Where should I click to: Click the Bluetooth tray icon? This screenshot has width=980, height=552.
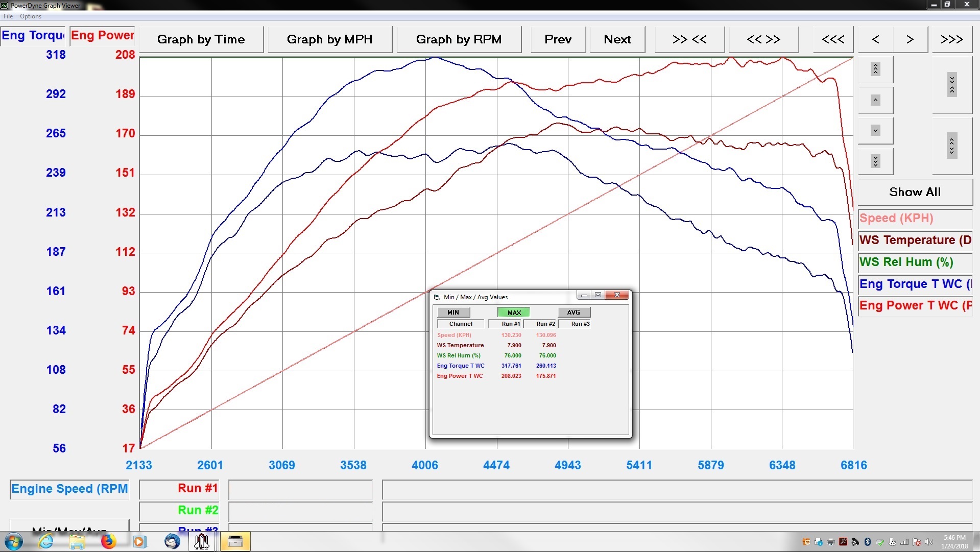[x=867, y=542]
